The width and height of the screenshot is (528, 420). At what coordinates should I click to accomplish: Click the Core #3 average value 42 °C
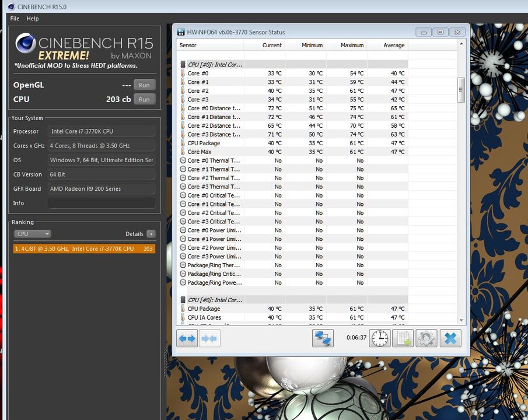click(398, 99)
